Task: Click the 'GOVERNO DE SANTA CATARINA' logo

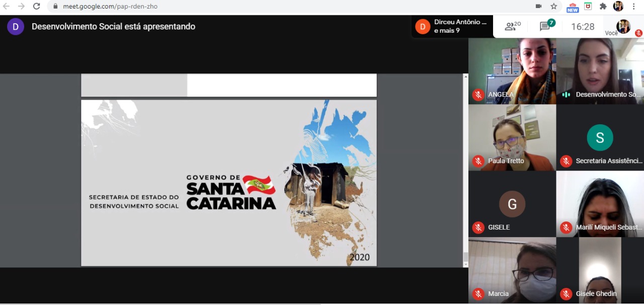Action: pyautogui.click(x=231, y=192)
